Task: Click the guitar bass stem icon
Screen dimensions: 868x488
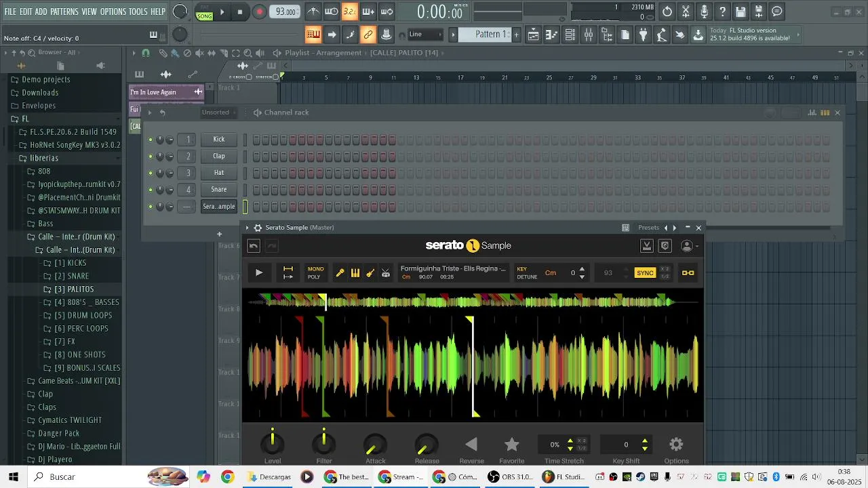Action: click(x=370, y=273)
